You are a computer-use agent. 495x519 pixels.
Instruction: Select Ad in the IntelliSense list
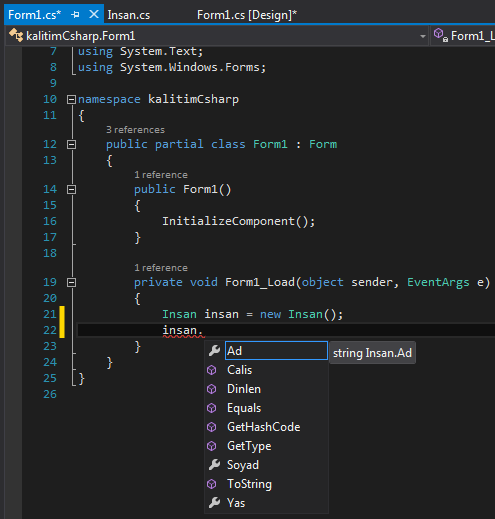[276, 351]
